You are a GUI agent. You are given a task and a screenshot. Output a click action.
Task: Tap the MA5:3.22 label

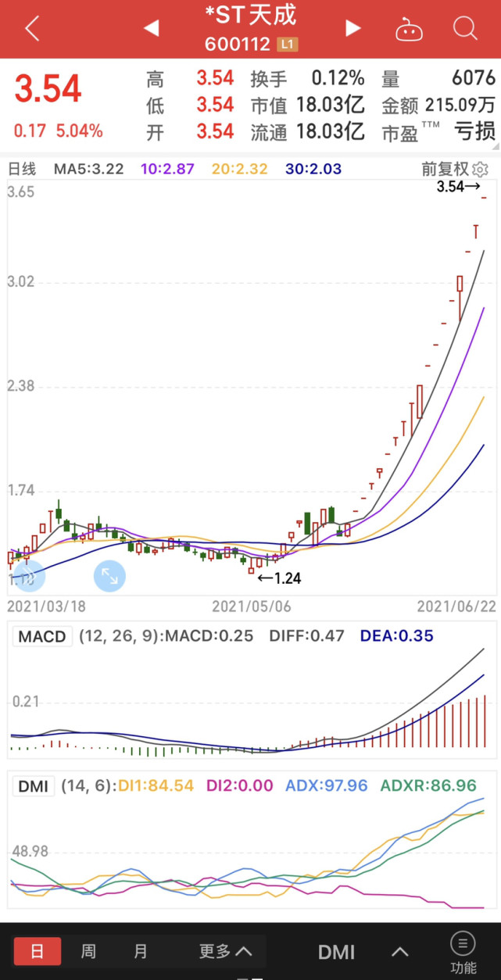[x=88, y=169]
